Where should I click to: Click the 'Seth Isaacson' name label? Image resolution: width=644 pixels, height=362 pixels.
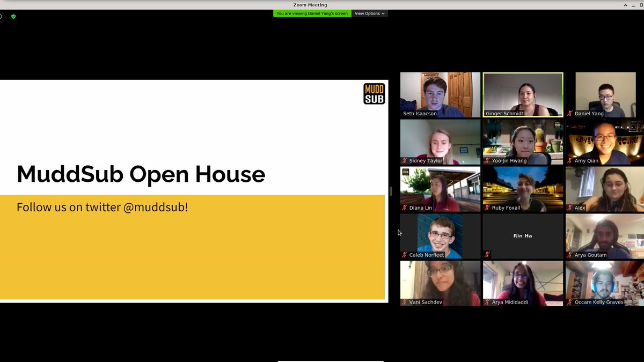[x=420, y=114]
